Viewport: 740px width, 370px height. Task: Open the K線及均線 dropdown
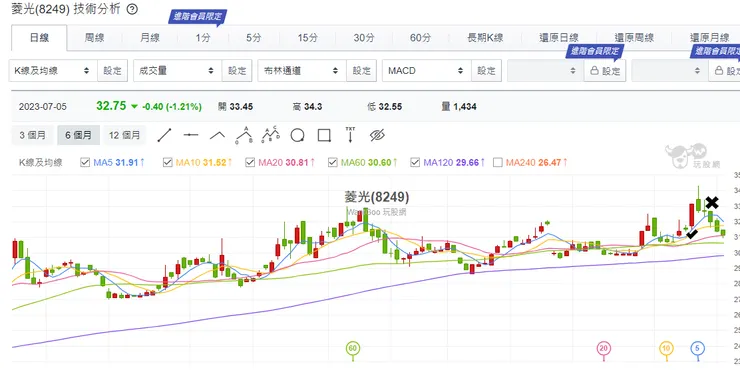click(x=53, y=71)
